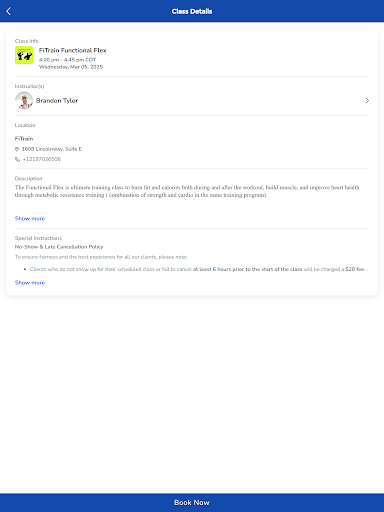This screenshot has width=384, height=512.
Task: Expand the description with Show more
Action: pyautogui.click(x=30, y=218)
